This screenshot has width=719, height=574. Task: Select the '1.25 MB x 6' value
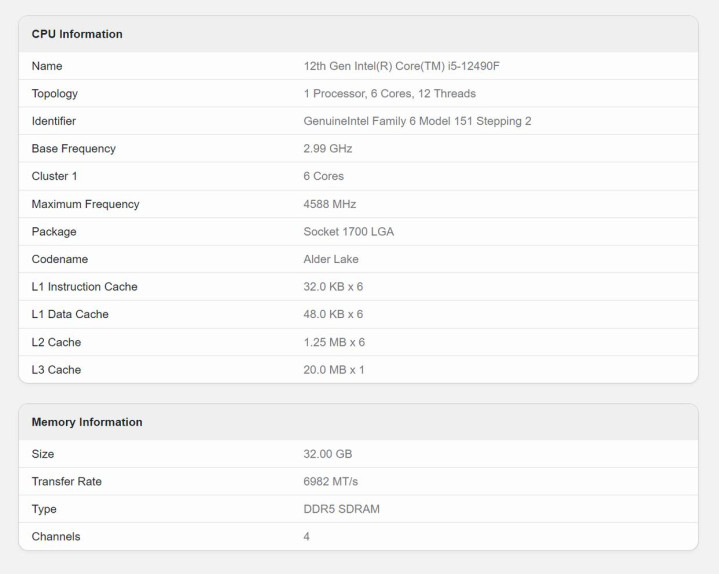tap(334, 342)
